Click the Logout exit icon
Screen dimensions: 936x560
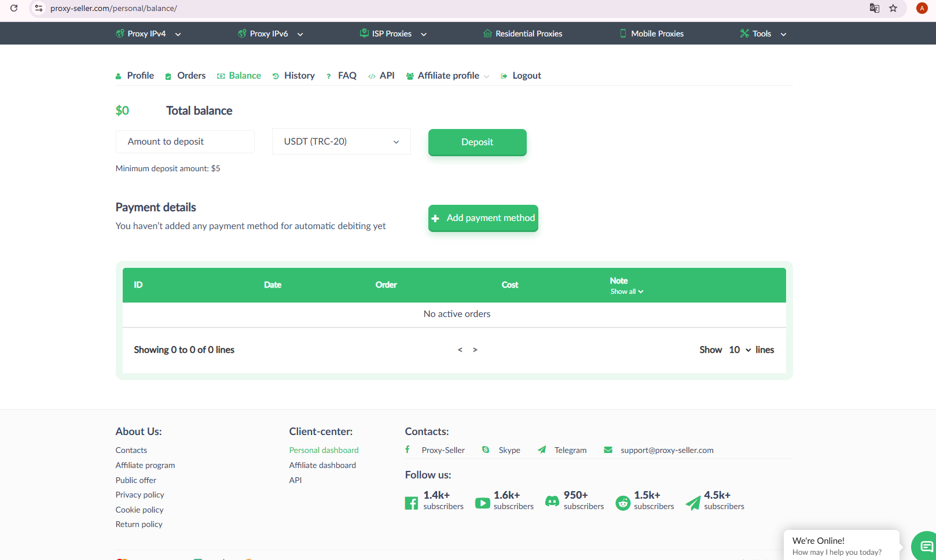[504, 76]
